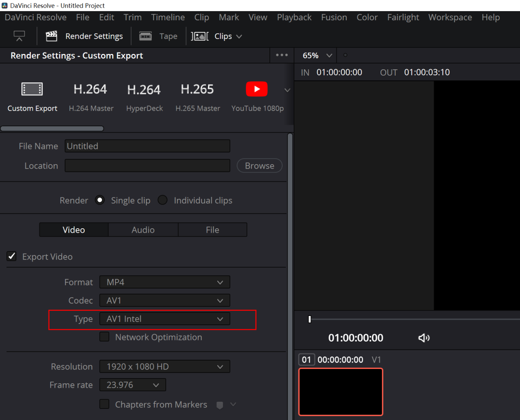Open the Fusion menu
The image size is (520, 420).
(334, 17)
